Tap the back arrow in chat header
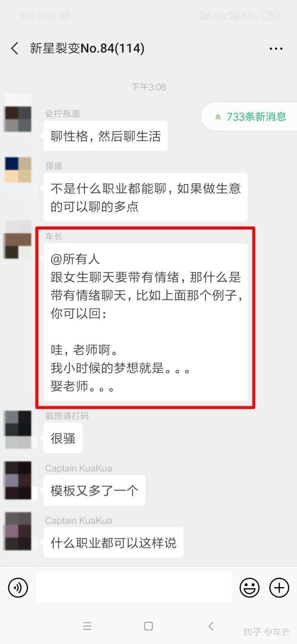 pos(15,48)
